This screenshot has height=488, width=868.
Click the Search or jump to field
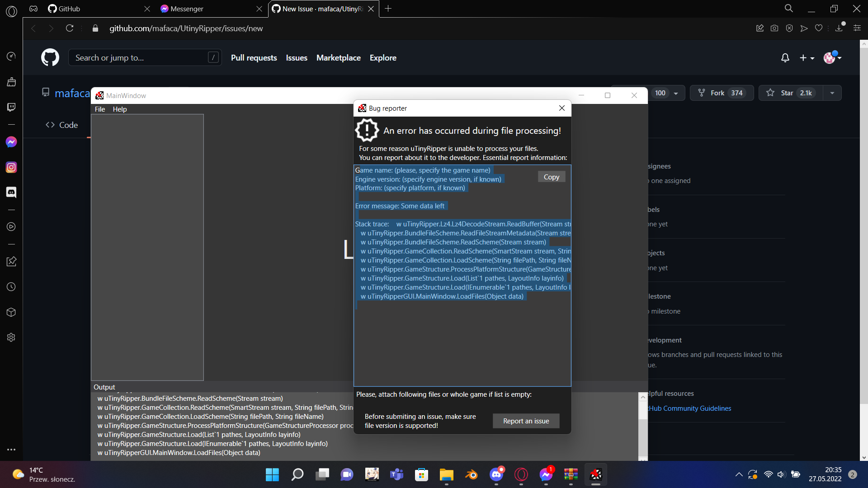click(x=145, y=57)
